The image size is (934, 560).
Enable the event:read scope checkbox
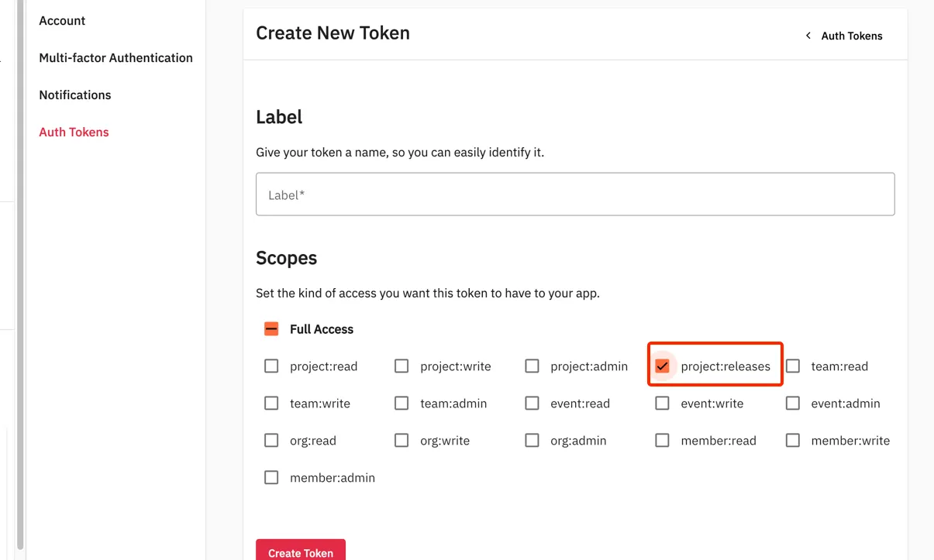532,404
